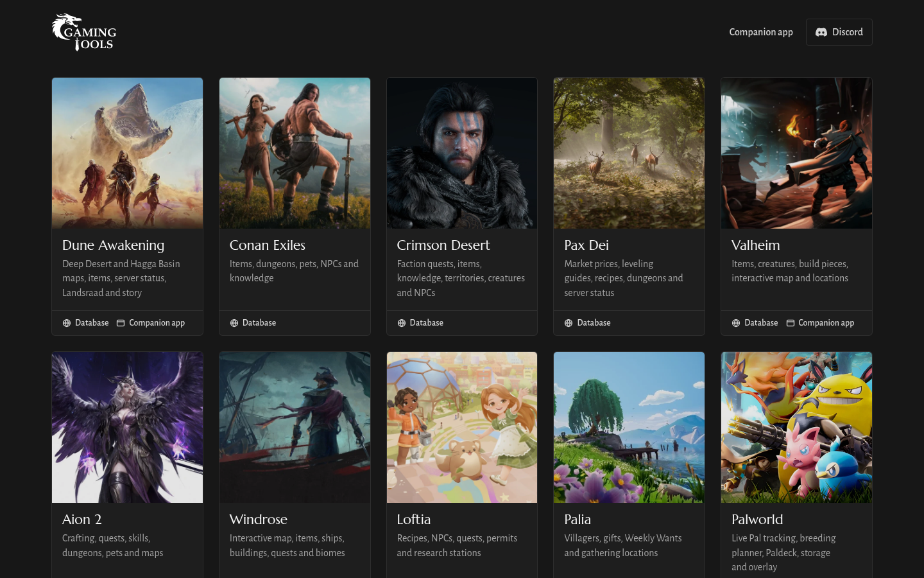Click the Companion app header link
Screen dimensions: 924x578
(x=761, y=32)
